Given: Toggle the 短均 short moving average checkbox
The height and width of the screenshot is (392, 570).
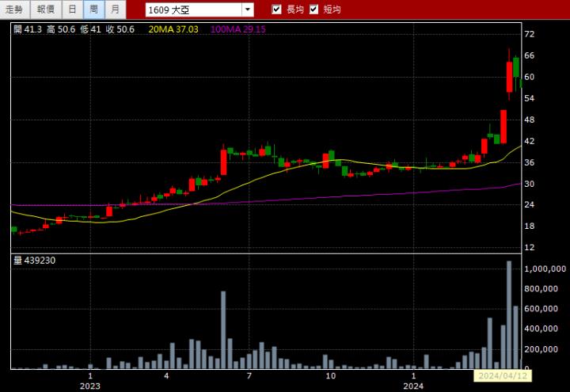Looking at the screenshot, I should (x=313, y=10).
